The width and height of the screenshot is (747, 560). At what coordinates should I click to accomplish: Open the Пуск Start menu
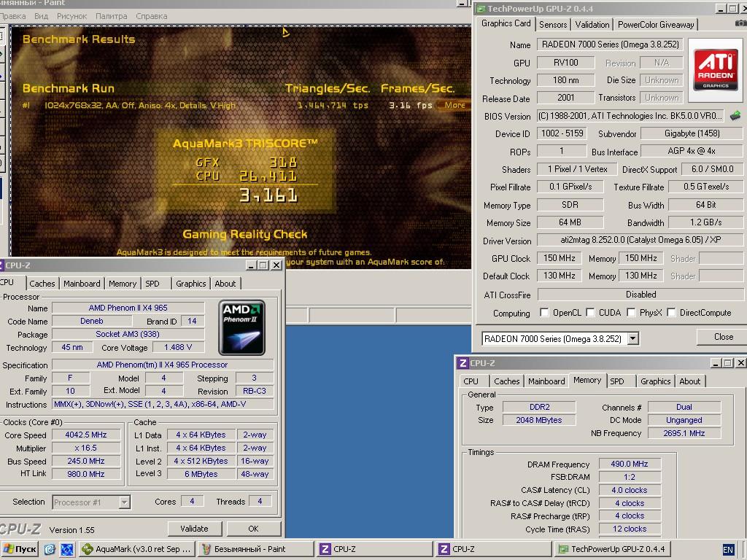click(x=20, y=549)
